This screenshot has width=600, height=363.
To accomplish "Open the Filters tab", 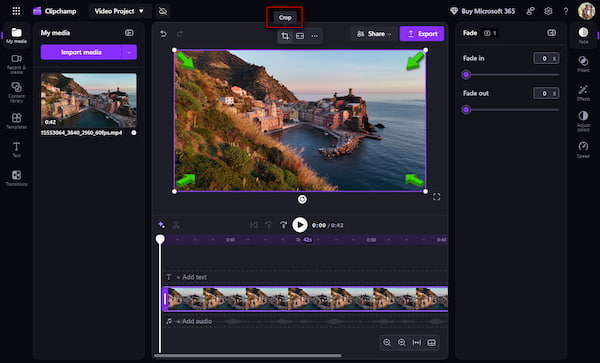I will click(583, 64).
